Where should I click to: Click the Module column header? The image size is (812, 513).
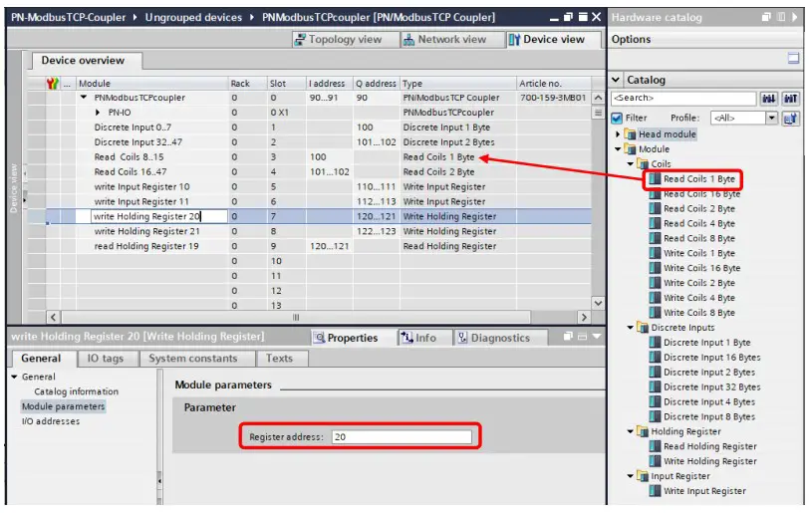coord(151,84)
